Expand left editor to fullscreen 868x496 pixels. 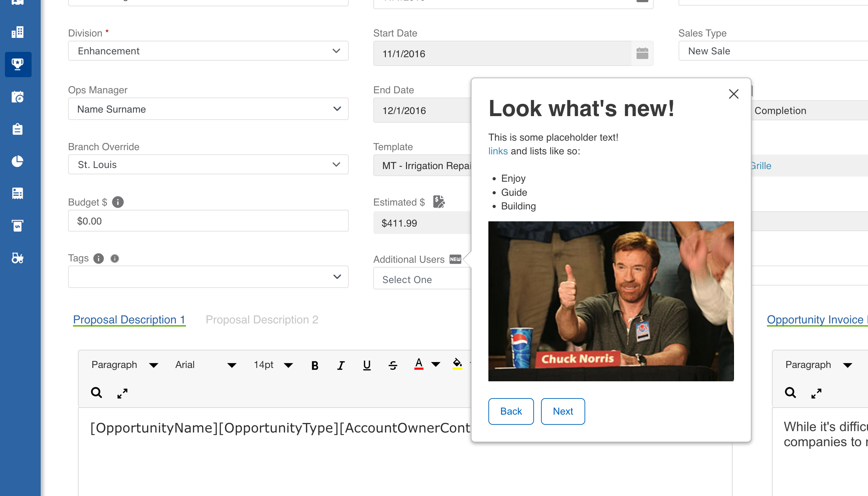coord(122,394)
